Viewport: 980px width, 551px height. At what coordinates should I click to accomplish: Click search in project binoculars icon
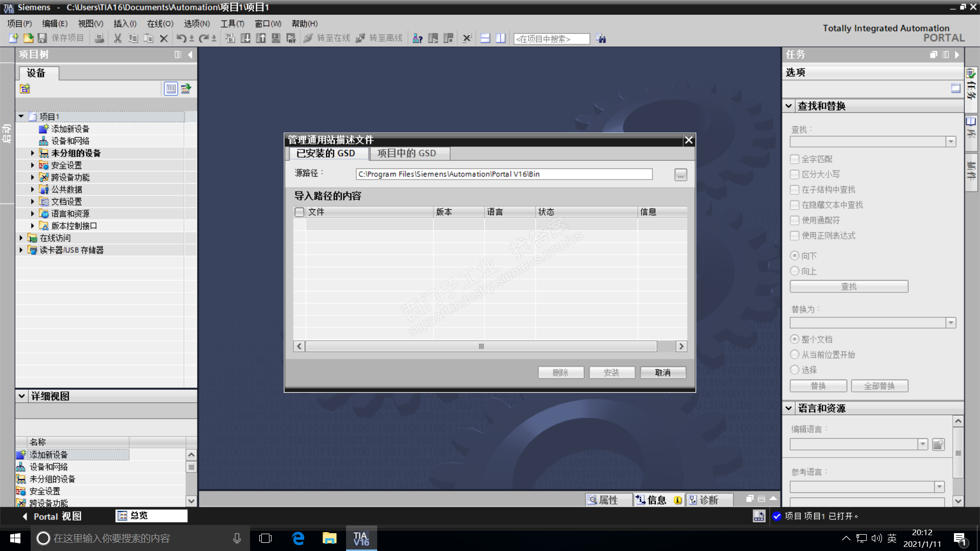tap(601, 39)
